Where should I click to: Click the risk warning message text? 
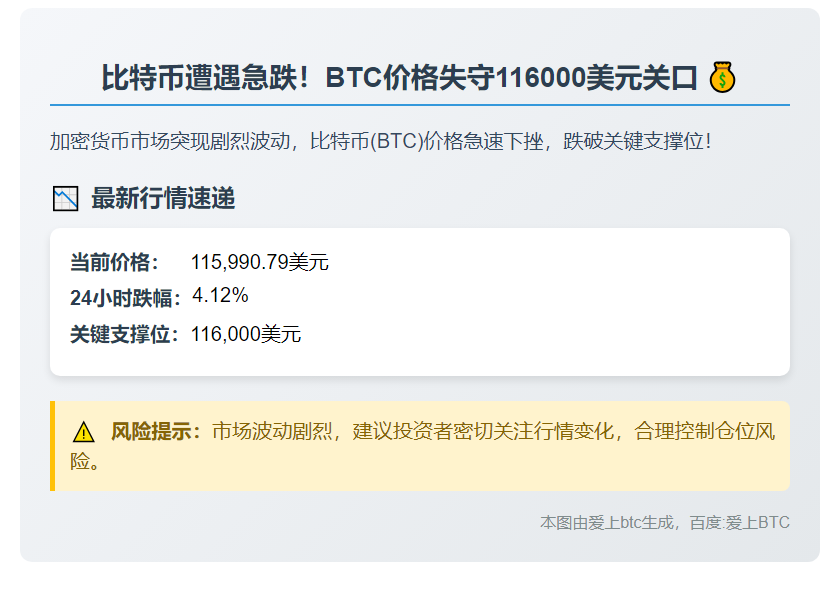[x=490, y=432]
